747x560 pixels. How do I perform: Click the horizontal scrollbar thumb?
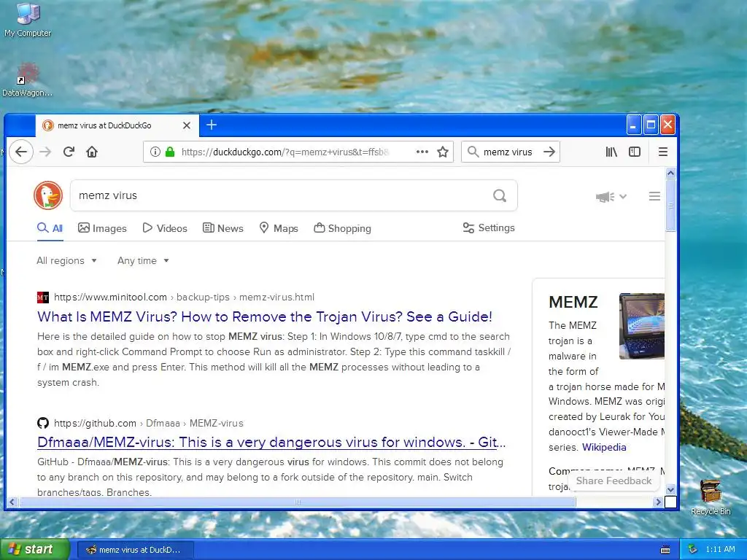[x=297, y=502]
